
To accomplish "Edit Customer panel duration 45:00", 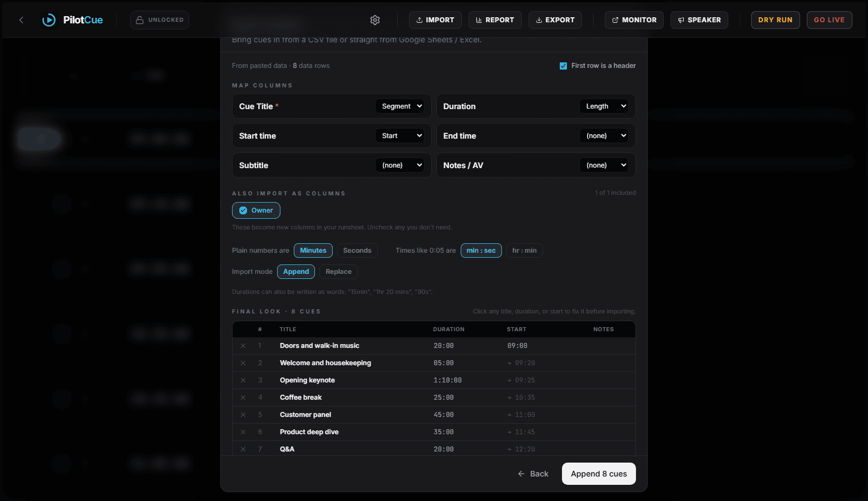I will [x=443, y=415].
